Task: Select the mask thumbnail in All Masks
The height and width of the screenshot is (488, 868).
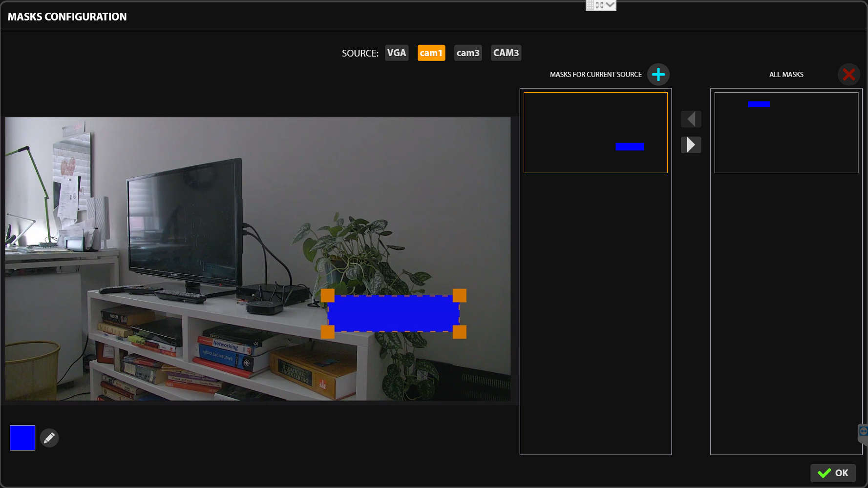Action: (785, 133)
